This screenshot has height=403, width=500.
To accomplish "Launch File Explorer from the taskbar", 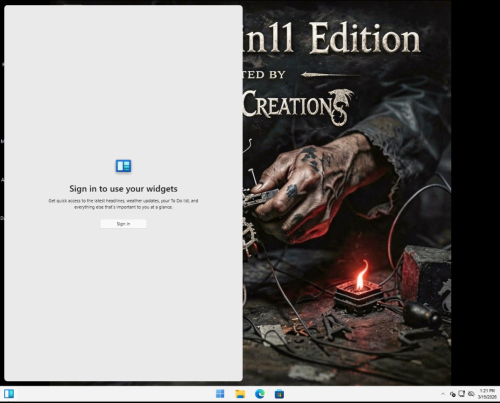I will point(240,394).
